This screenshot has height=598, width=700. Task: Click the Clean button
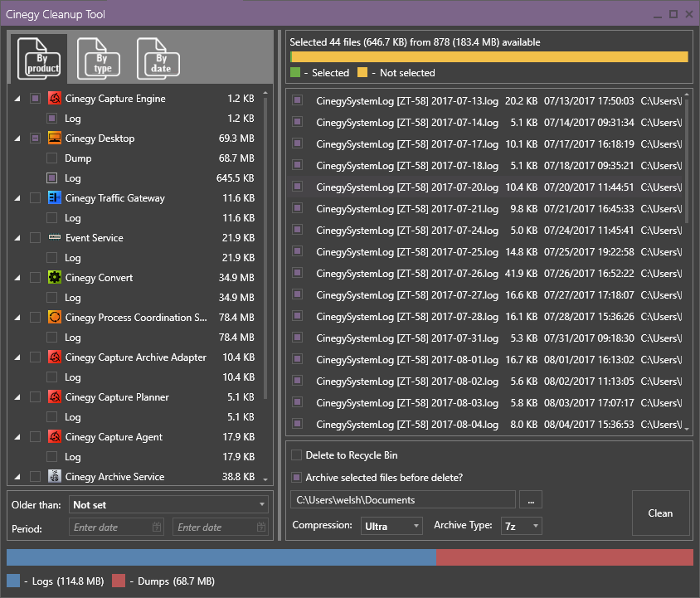point(660,513)
